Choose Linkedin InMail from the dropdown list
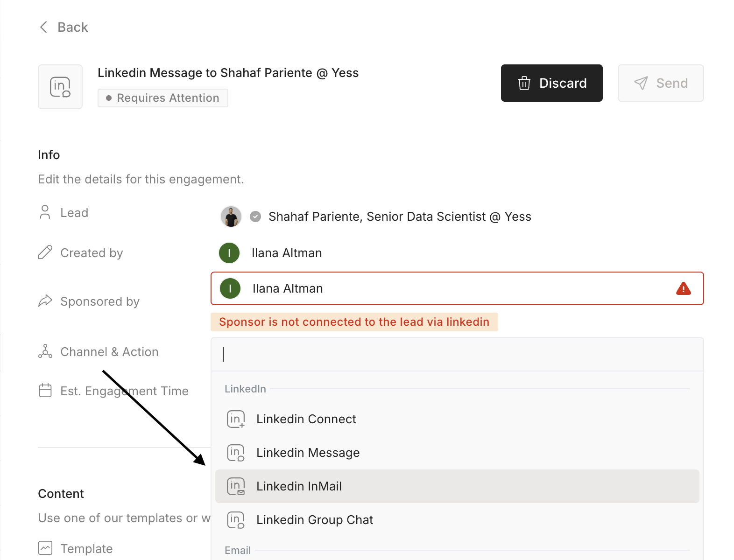 point(299,486)
